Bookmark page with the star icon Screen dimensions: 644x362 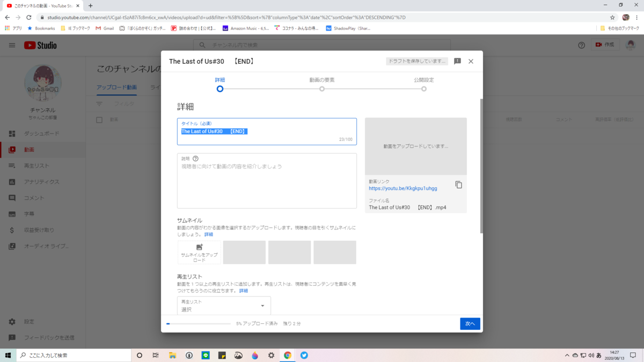tap(612, 17)
